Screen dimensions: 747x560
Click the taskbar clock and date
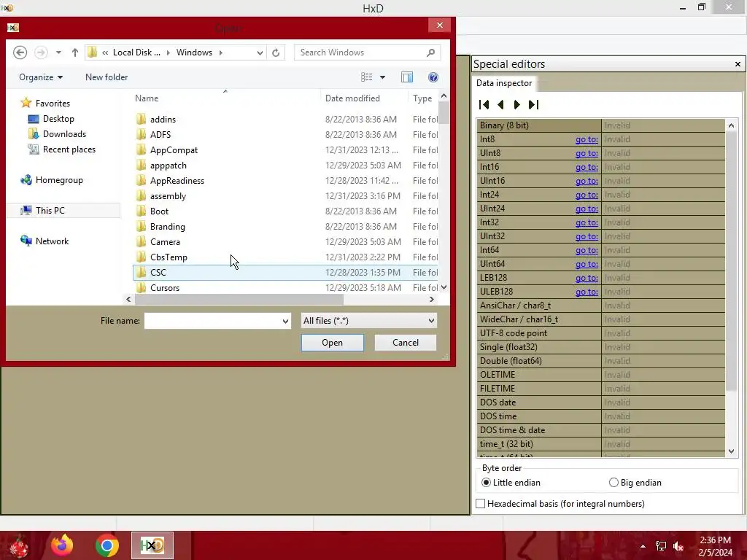(x=715, y=546)
